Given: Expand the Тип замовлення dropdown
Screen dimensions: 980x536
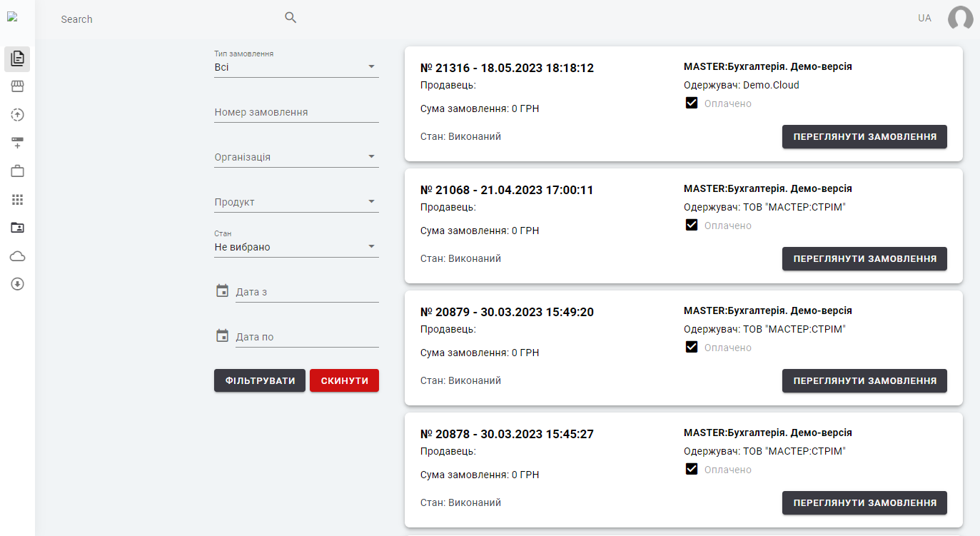Looking at the screenshot, I should [296, 67].
